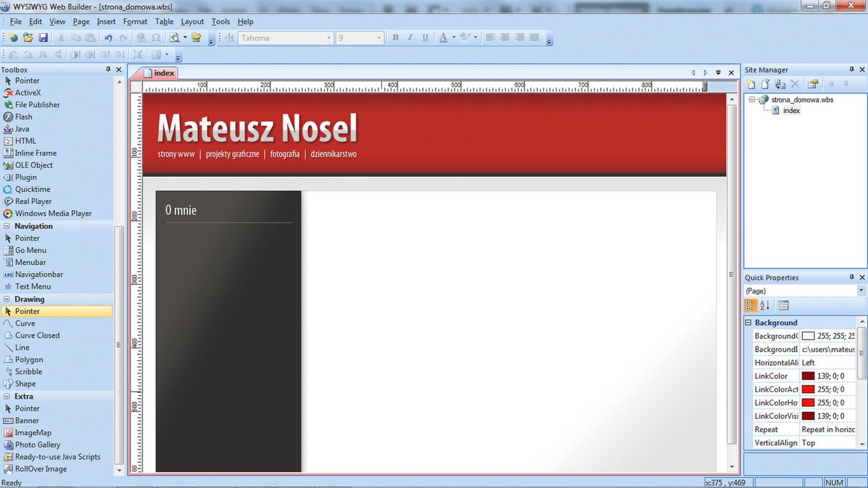
Task: Toggle alphabetical sort in Quick Properties
Action: coord(765,306)
